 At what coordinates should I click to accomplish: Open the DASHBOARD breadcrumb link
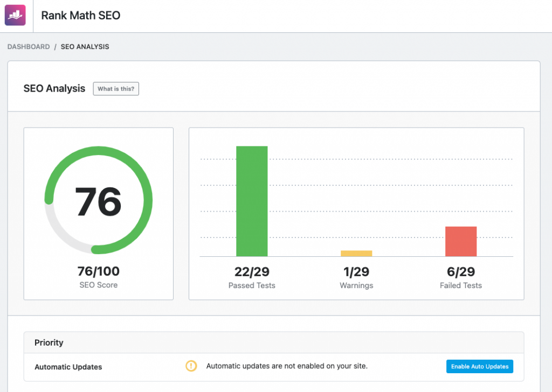pyautogui.click(x=29, y=47)
